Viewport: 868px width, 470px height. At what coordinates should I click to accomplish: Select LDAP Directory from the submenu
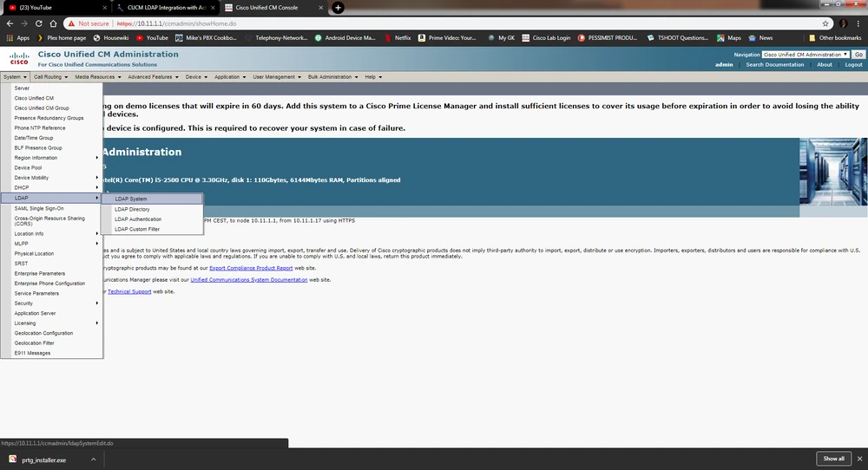click(132, 209)
